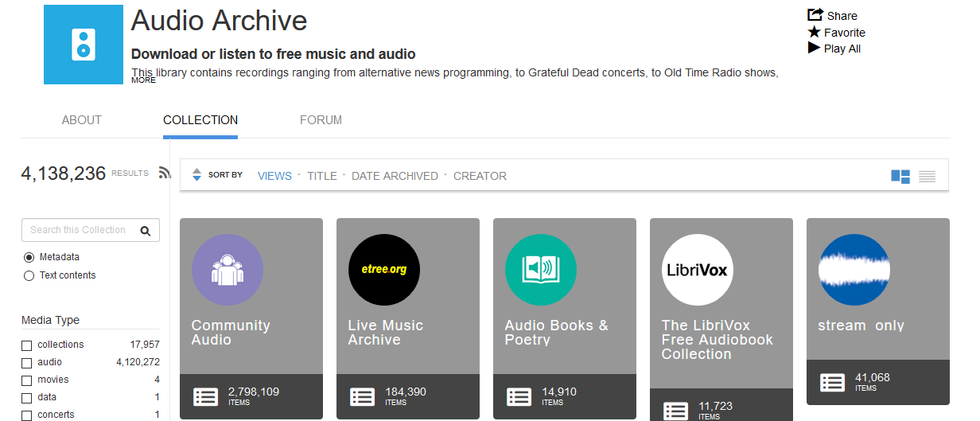Open the stream only waveform icon
This screenshot has width=980, height=421.
[x=854, y=270]
